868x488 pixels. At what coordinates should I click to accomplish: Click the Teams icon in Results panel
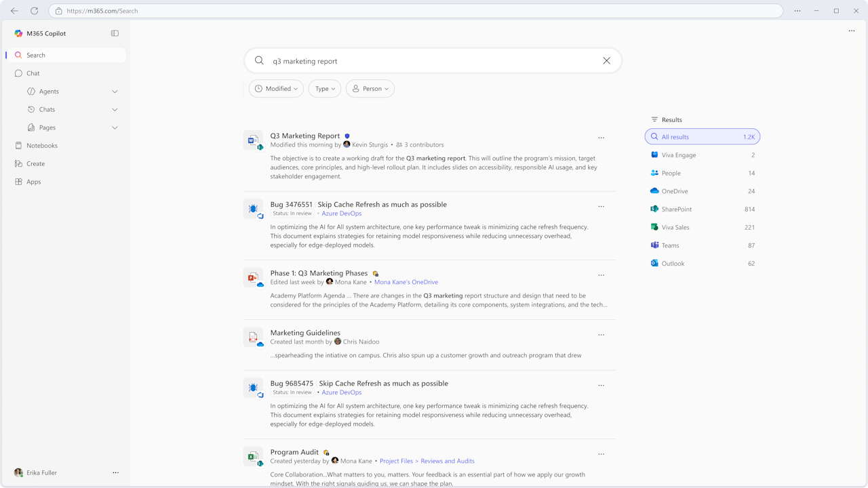[653, 245]
